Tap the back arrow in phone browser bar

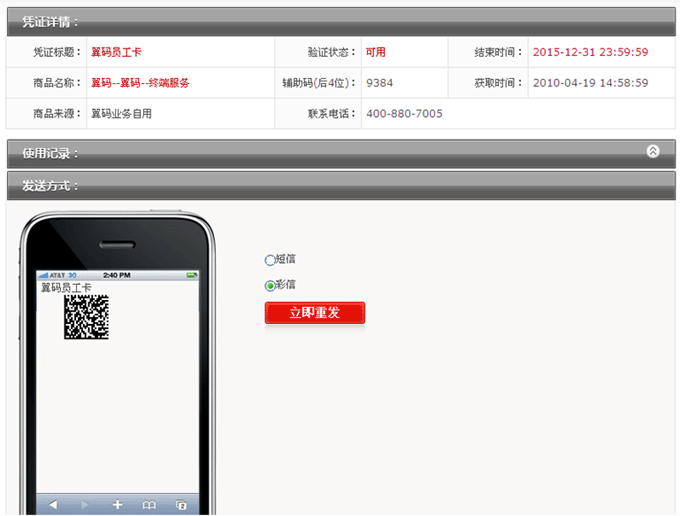coord(53,505)
